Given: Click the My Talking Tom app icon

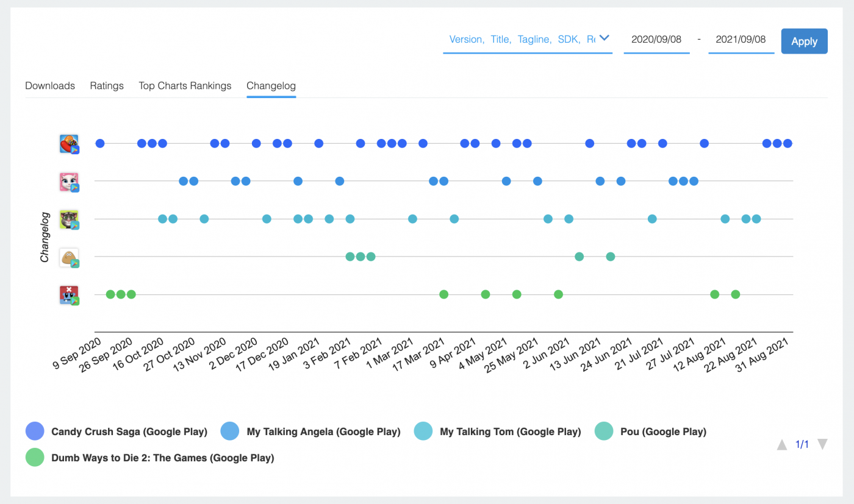Looking at the screenshot, I should tap(69, 219).
